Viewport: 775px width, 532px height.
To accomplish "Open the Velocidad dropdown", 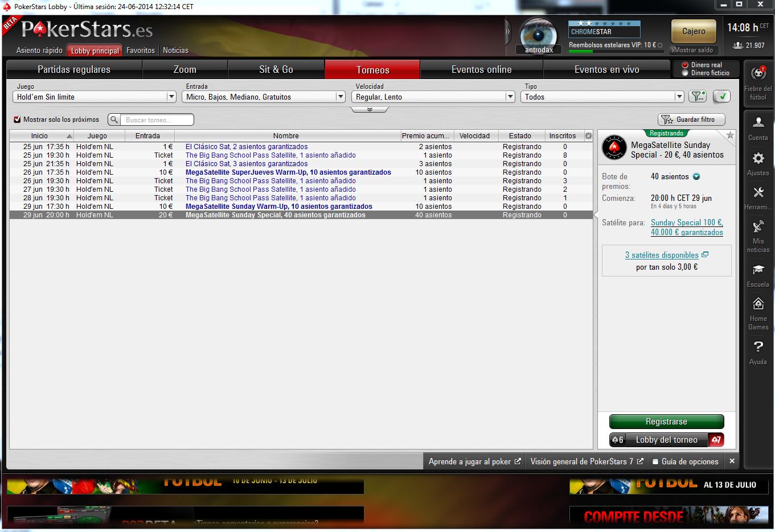I will tap(433, 97).
